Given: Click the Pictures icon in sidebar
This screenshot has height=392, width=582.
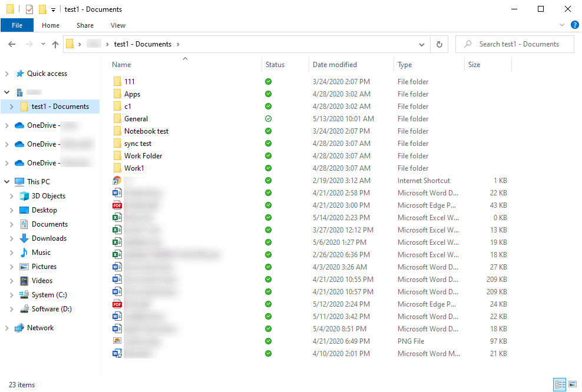Looking at the screenshot, I should pos(24,267).
